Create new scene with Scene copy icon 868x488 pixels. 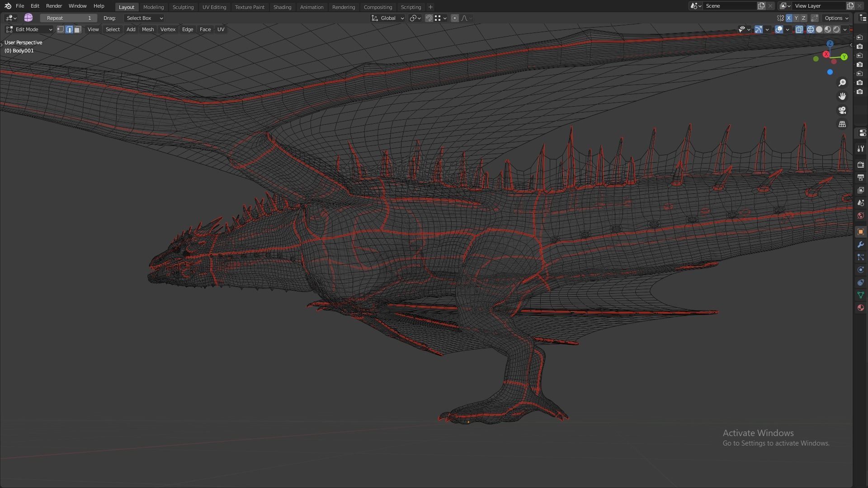coord(761,6)
